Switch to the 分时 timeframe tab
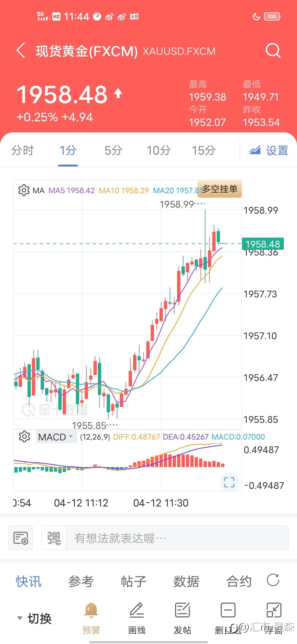Viewport: 297px width, 644px height. coord(22,150)
